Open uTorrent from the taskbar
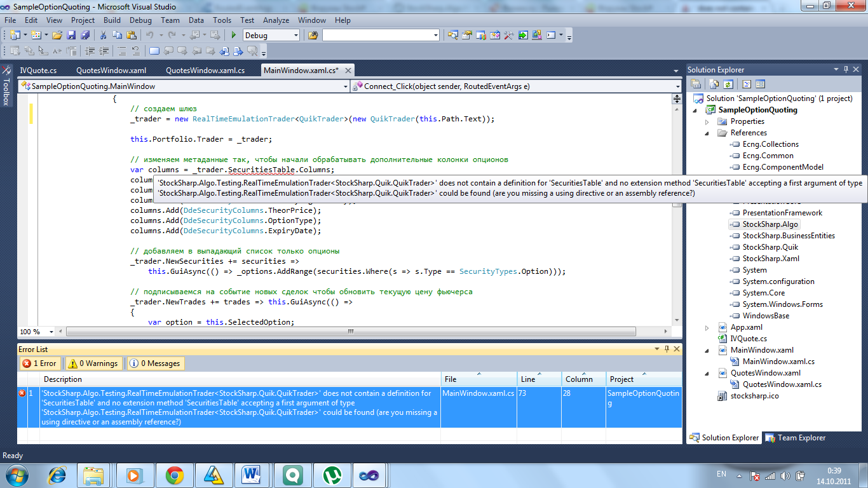 (x=331, y=475)
